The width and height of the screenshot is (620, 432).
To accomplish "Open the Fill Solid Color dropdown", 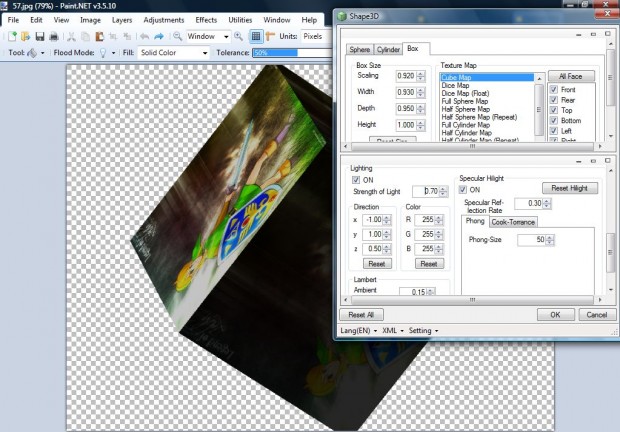I will (173, 53).
